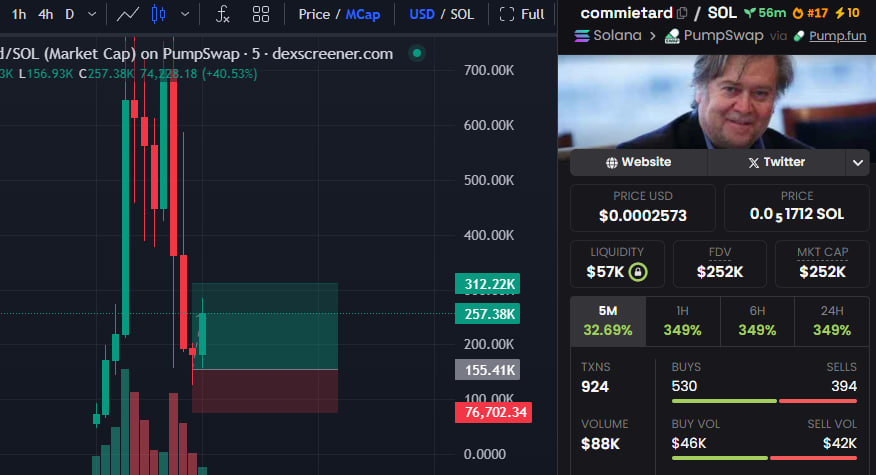Copy the commietard token name icon
The height and width of the screenshot is (475, 876).
click(x=682, y=13)
